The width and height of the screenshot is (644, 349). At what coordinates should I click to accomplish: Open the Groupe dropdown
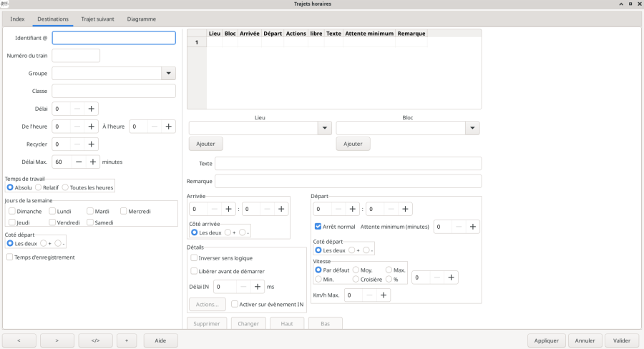168,73
